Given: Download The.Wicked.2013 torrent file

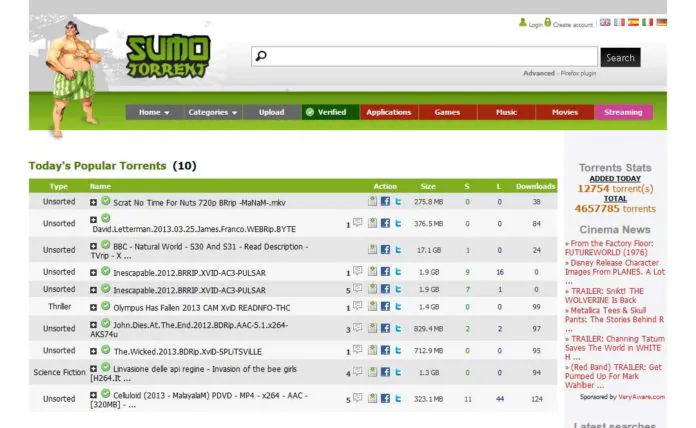Looking at the screenshot, I should click(x=372, y=350).
